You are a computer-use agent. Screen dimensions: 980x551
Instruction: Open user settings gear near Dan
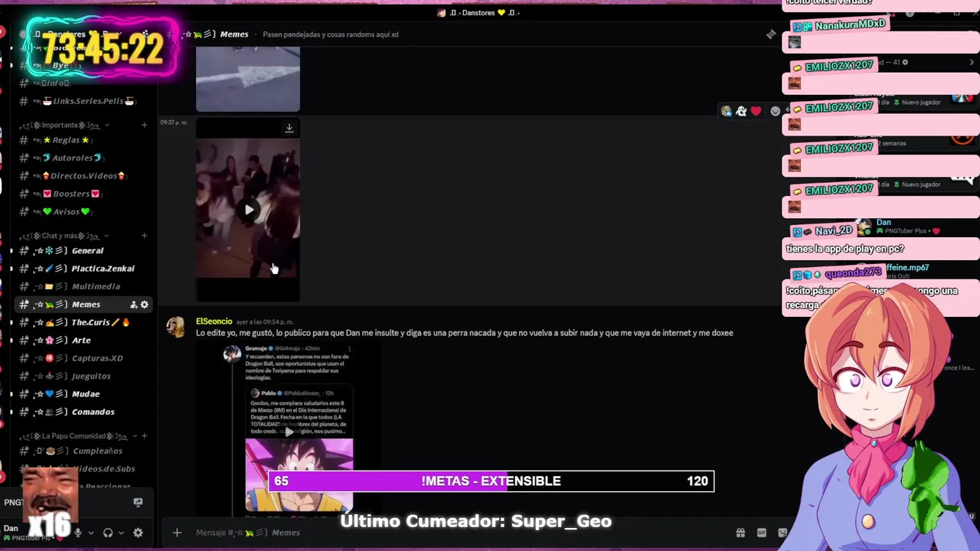(x=138, y=533)
